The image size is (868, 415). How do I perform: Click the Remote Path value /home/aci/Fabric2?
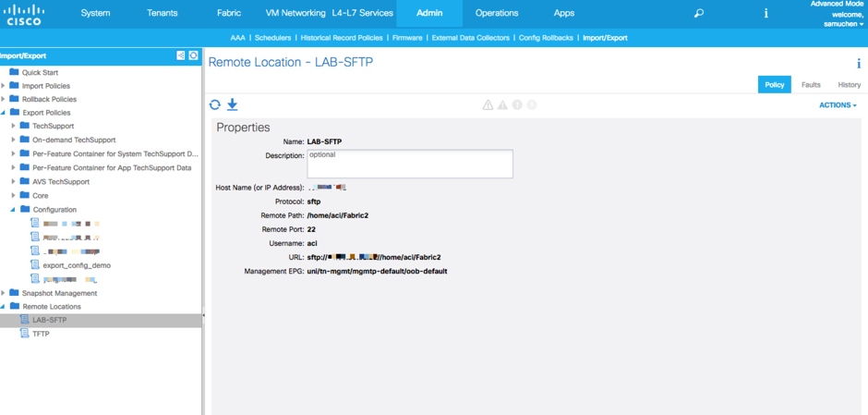point(338,215)
